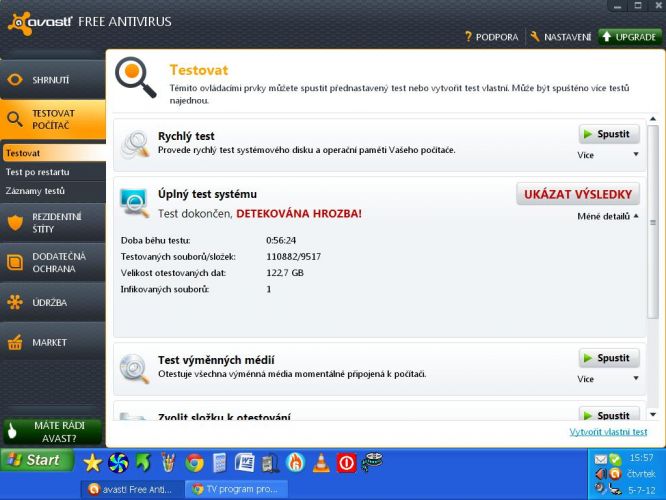Viewport: 666px width, 500px height.
Task: Click the orange avast tray icon
Action: tap(615, 474)
